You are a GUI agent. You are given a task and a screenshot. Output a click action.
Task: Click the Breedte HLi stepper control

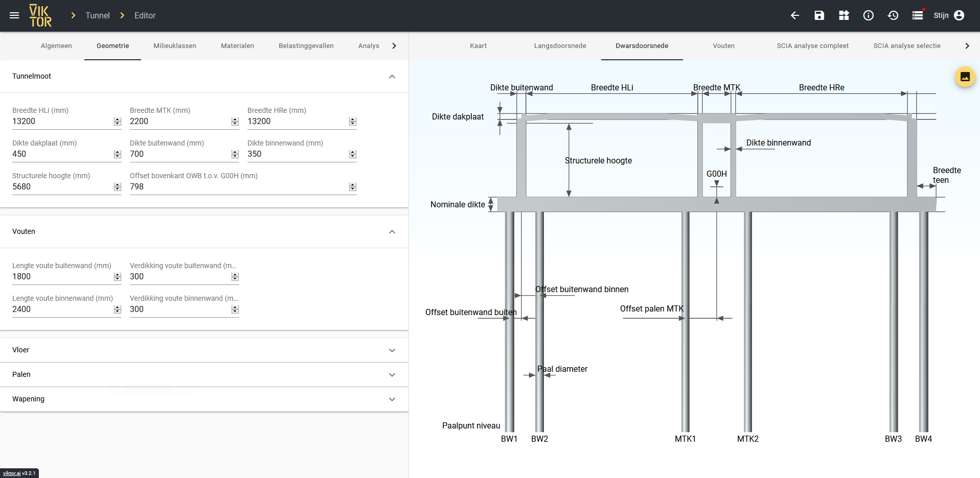(x=118, y=122)
